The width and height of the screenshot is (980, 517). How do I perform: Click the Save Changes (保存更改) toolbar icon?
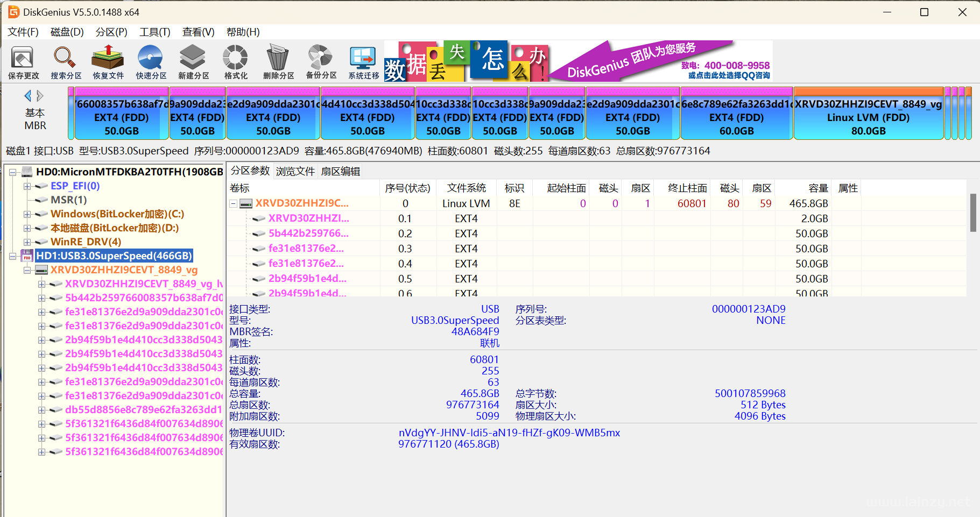pos(23,62)
